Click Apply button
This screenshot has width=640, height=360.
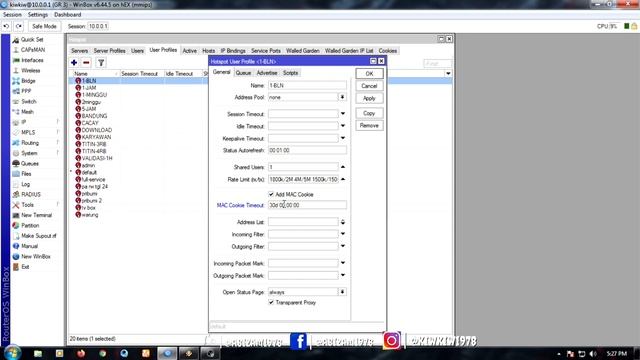[369, 98]
